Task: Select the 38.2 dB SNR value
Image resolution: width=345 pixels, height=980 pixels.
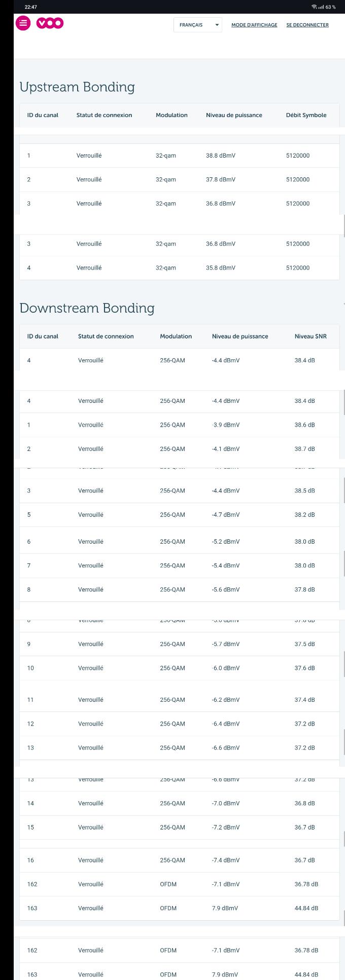Action: [x=304, y=514]
